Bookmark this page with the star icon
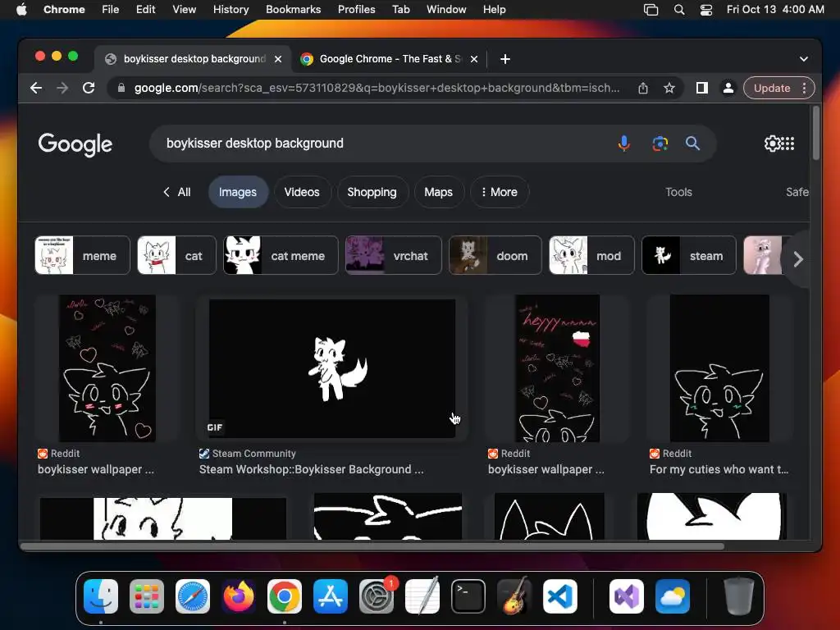840x630 pixels. click(669, 88)
